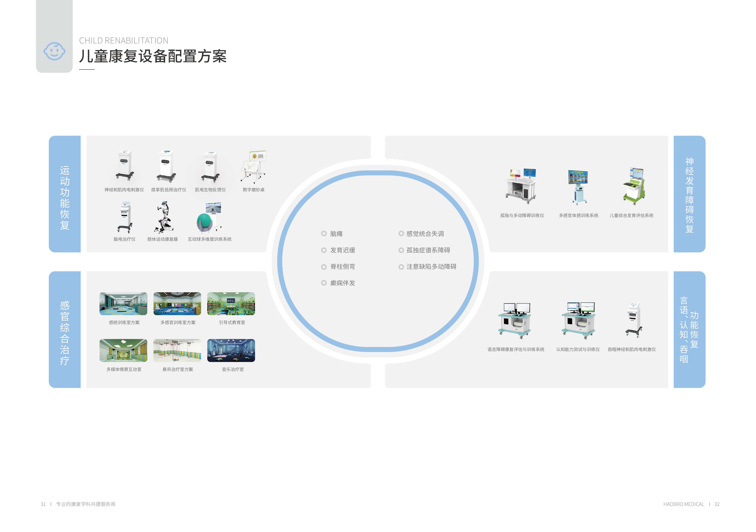Open the 引导式教育室 room photo
The image size is (756, 532).
coord(231,303)
